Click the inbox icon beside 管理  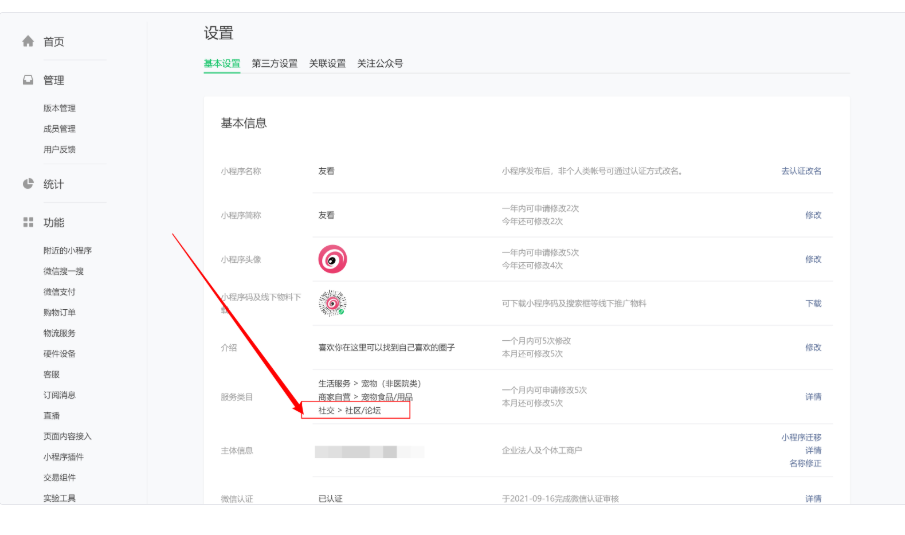pyautogui.click(x=28, y=80)
